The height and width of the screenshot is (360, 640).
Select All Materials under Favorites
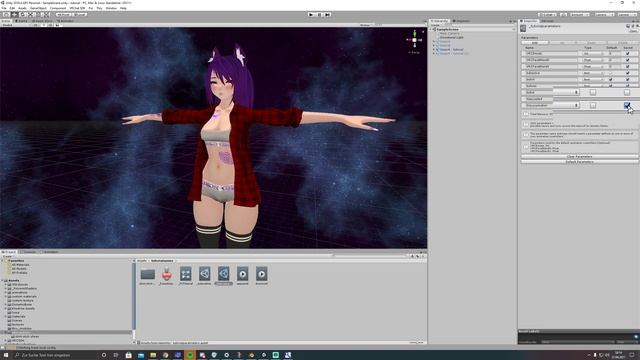(20, 264)
